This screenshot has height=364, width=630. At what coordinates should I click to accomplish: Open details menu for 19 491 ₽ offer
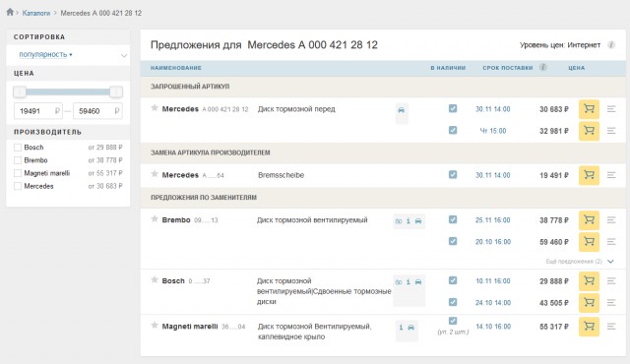click(611, 175)
